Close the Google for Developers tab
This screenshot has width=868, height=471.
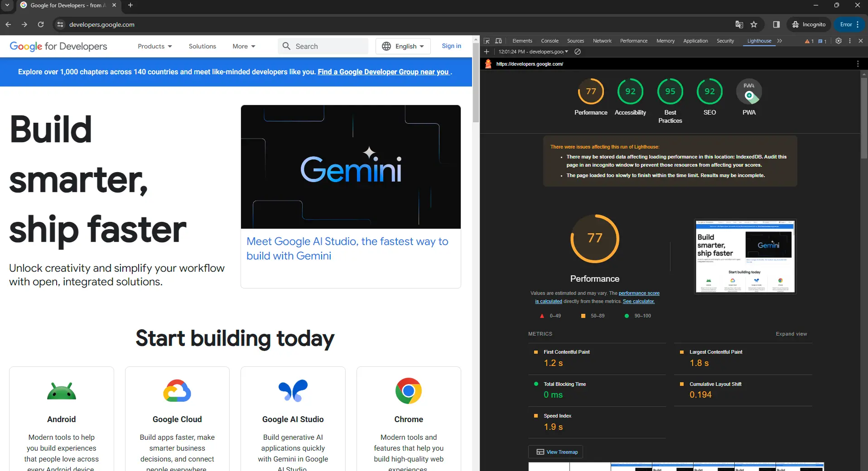point(114,5)
